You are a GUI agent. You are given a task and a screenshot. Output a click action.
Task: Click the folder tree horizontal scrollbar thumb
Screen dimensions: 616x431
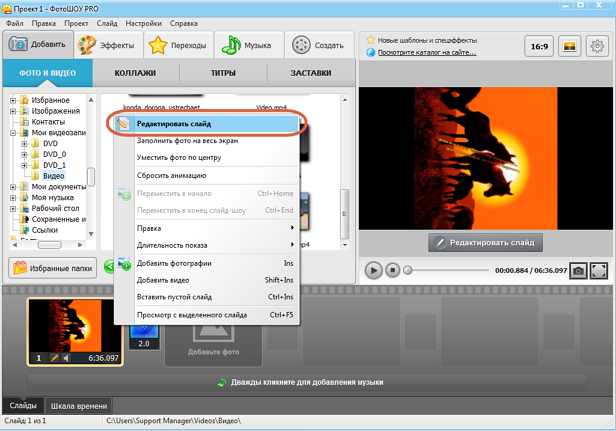click(50, 245)
